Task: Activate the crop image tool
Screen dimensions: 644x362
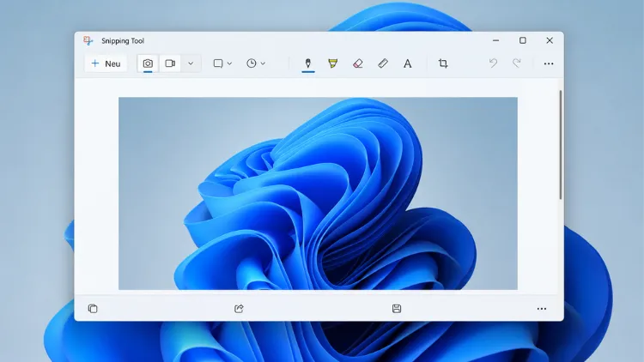Action: pos(443,63)
